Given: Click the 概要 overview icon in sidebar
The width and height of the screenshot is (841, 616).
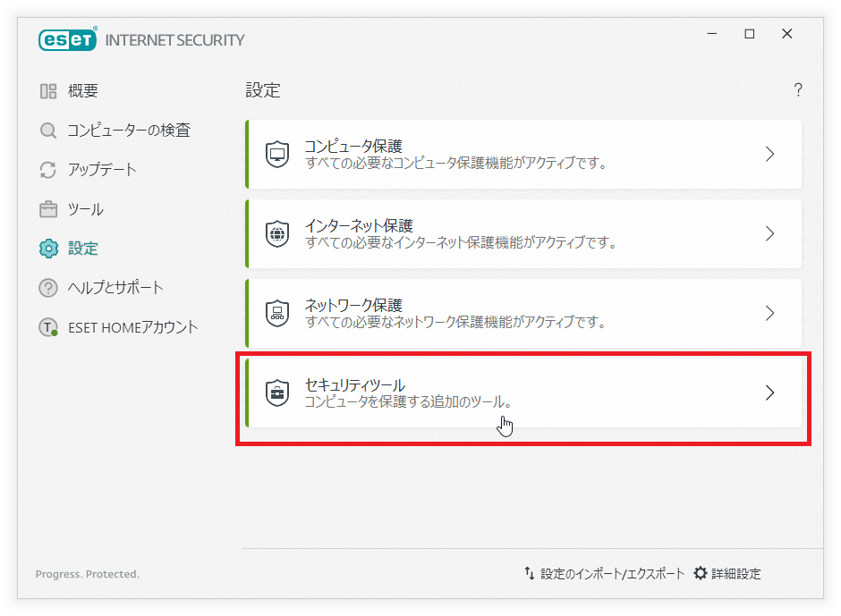Looking at the screenshot, I should tap(48, 91).
